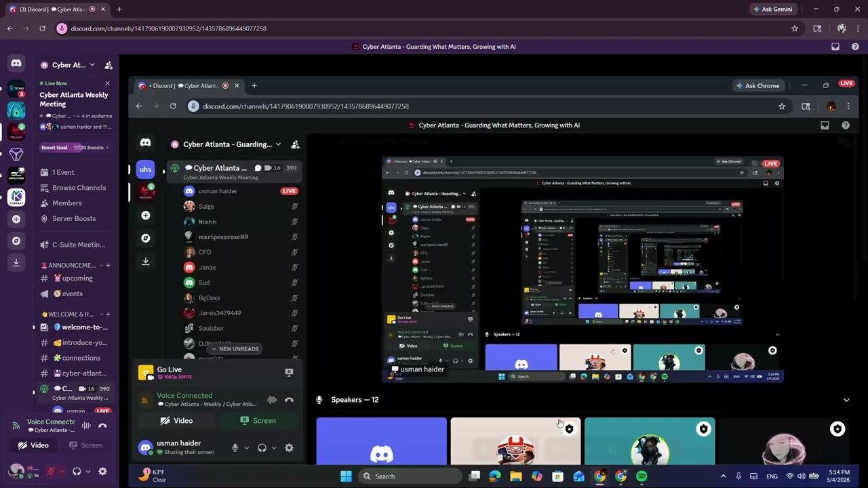868x488 pixels.
Task: Click the outer Chrome address bar URL
Action: coord(168,28)
